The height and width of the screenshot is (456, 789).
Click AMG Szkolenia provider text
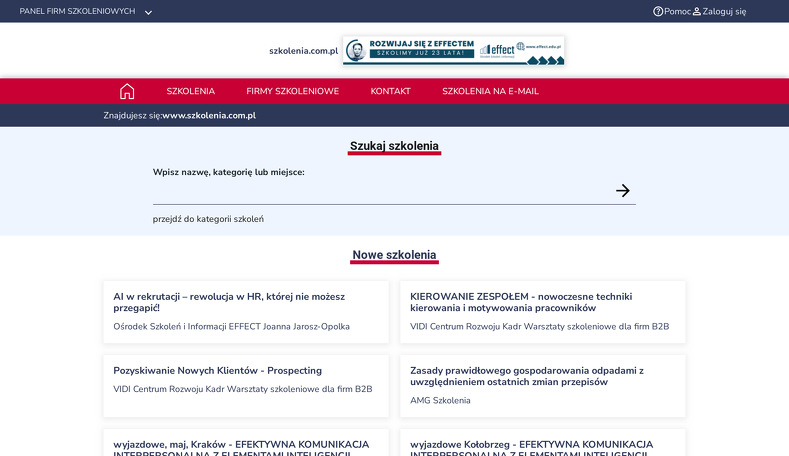click(440, 400)
